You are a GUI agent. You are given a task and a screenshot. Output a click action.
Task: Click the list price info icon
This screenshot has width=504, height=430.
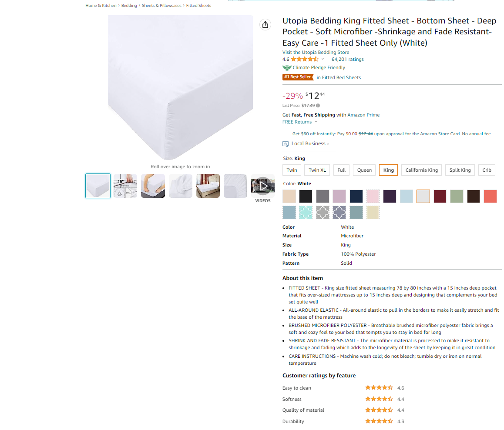[x=318, y=106]
